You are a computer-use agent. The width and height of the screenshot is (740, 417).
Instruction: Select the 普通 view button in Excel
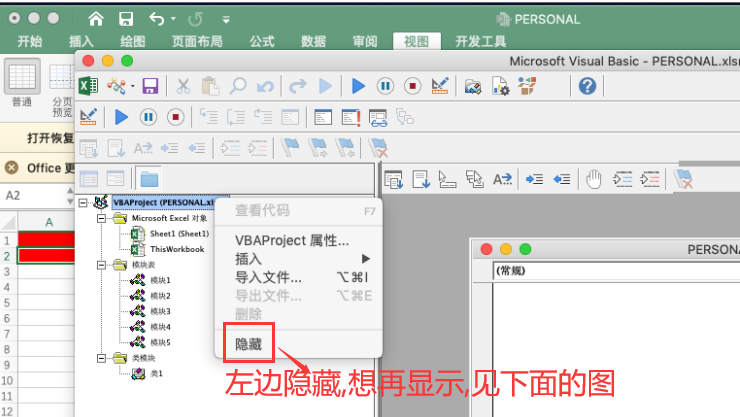(x=22, y=83)
